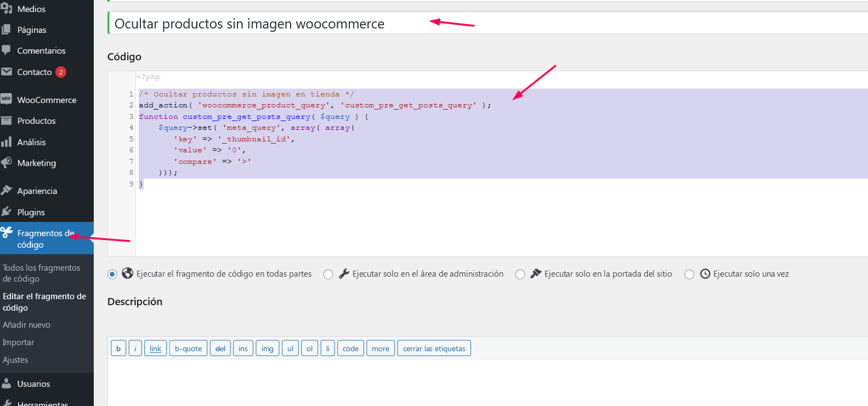Click the Páginas pages icon
868x406 pixels.
(7, 30)
